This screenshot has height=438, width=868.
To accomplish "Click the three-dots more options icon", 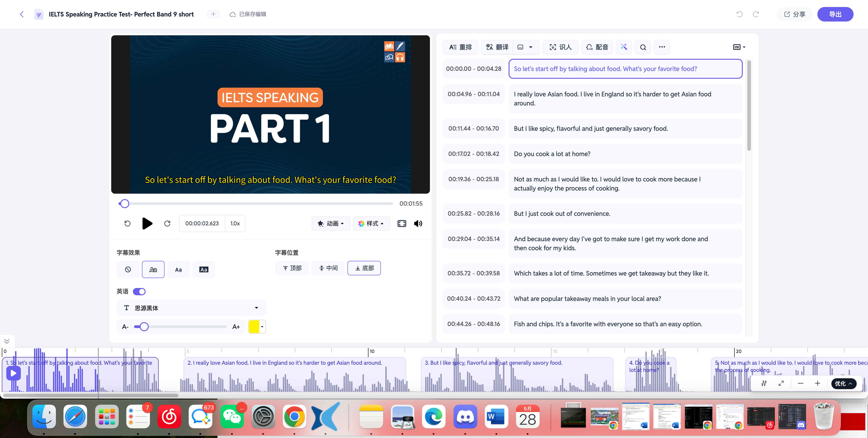I will [662, 47].
